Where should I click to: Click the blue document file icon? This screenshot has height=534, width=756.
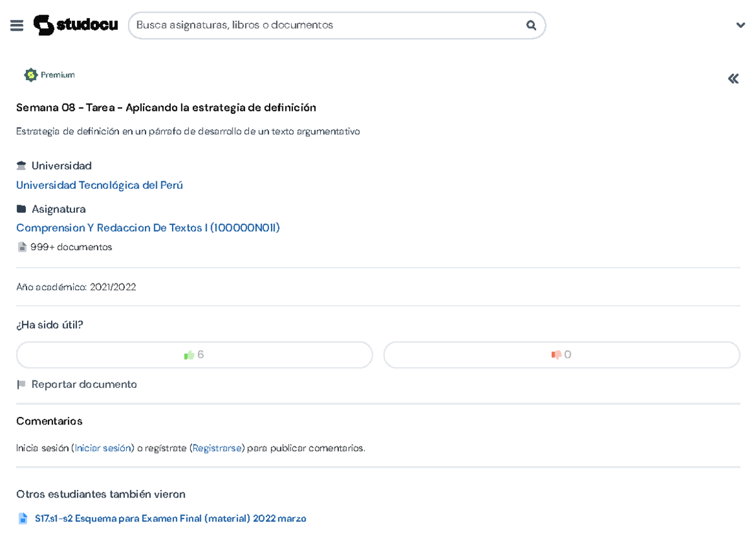(23, 518)
